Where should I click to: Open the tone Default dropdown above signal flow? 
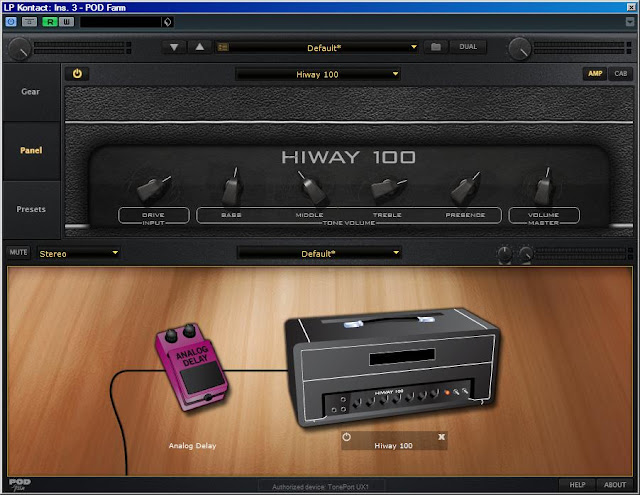point(319,253)
